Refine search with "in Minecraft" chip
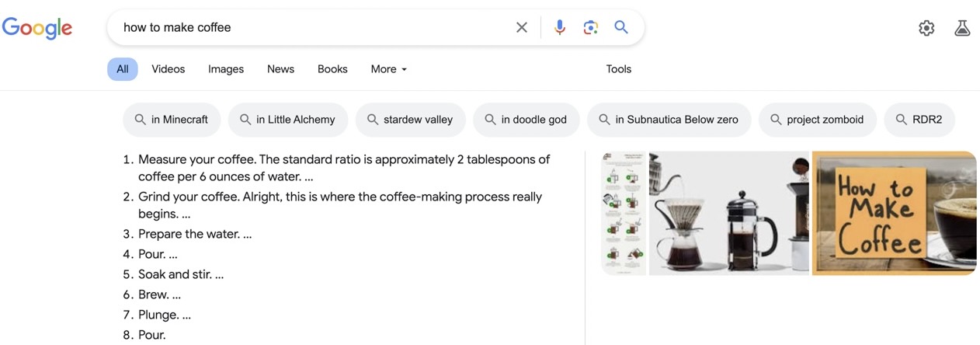Viewport: 980px width, 345px height. click(x=172, y=120)
